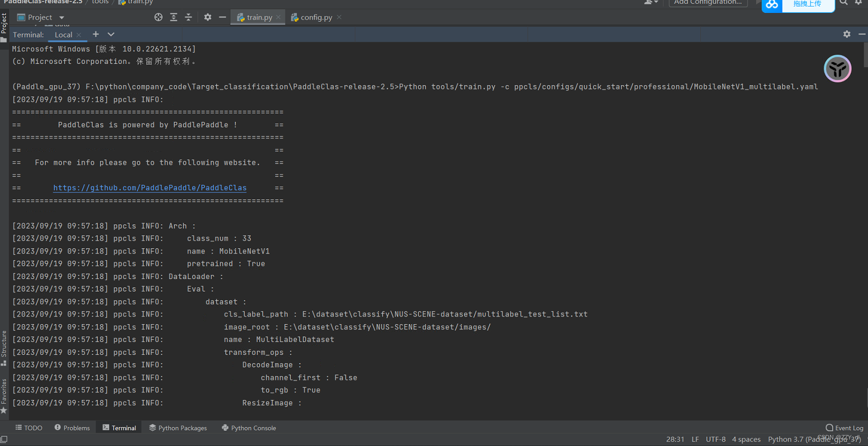Click the Add Configuration button
Screen dimensions: 868x446
708,3
